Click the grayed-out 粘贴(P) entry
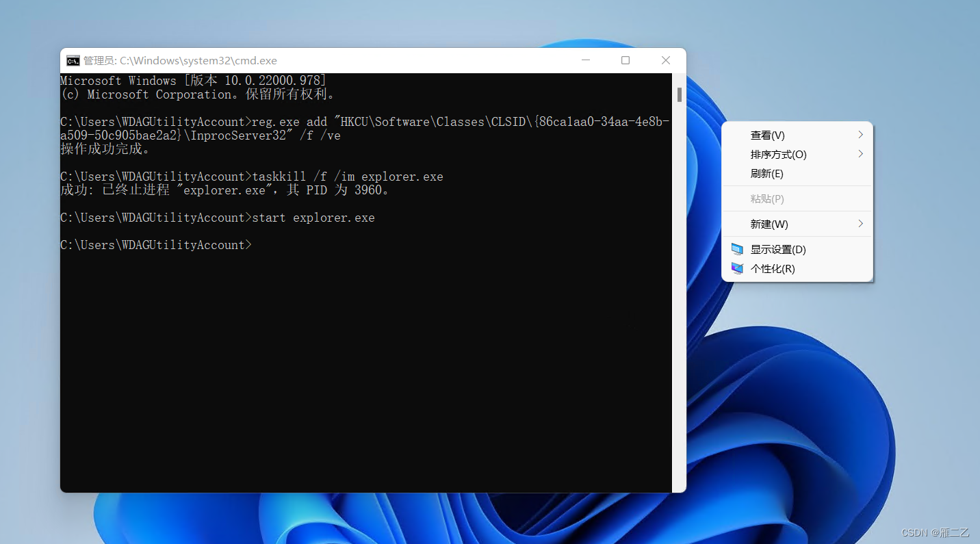The height and width of the screenshot is (544, 980). point(766,198)
